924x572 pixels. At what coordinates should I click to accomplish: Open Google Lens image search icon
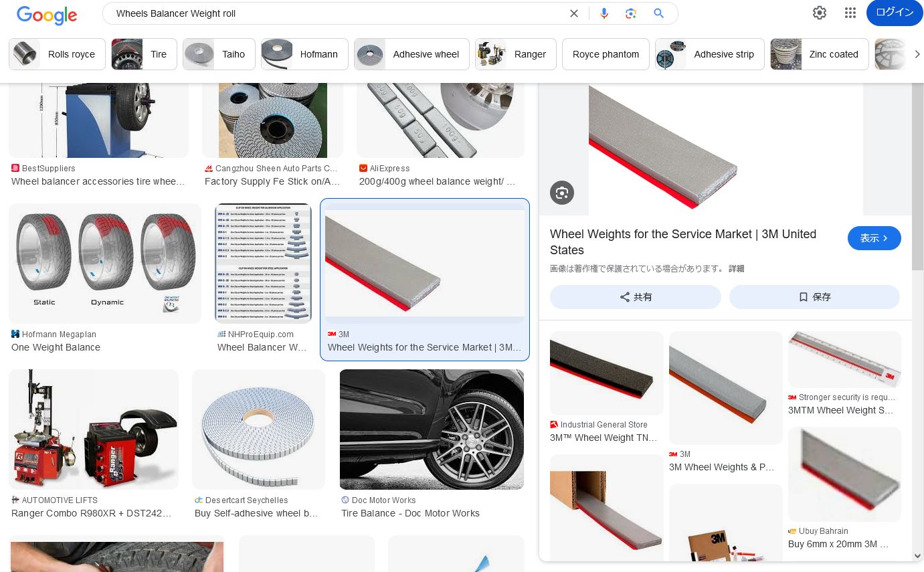[631, 13]
